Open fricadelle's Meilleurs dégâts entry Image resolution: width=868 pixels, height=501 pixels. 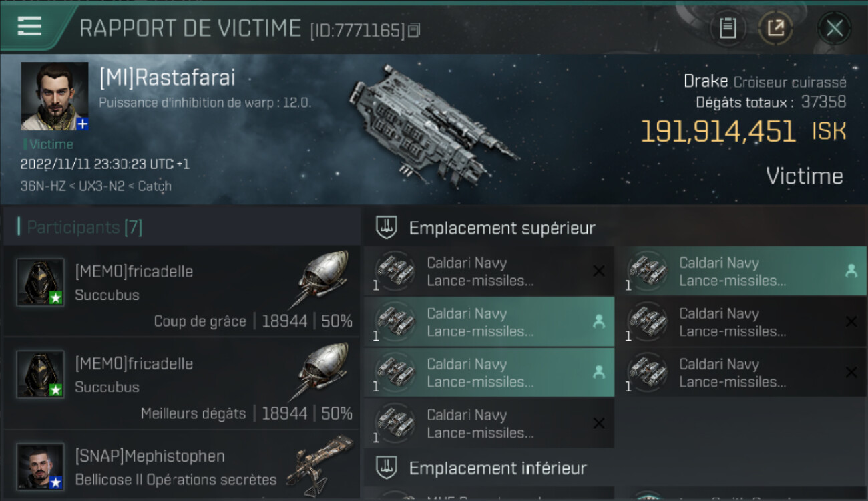pyautogui.click(x=182, y=383)
